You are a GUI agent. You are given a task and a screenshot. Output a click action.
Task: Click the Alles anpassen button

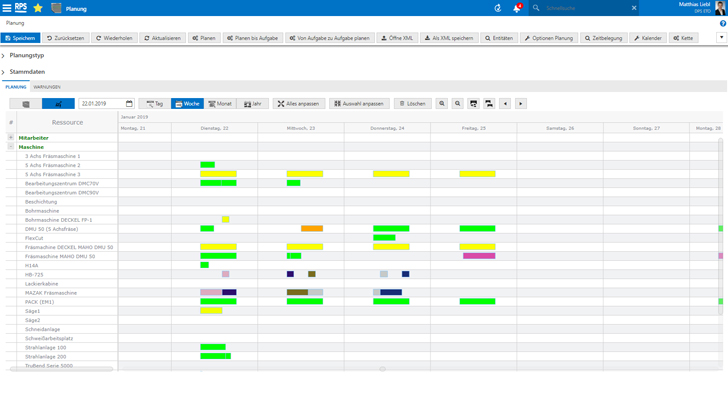click(299, 103)
